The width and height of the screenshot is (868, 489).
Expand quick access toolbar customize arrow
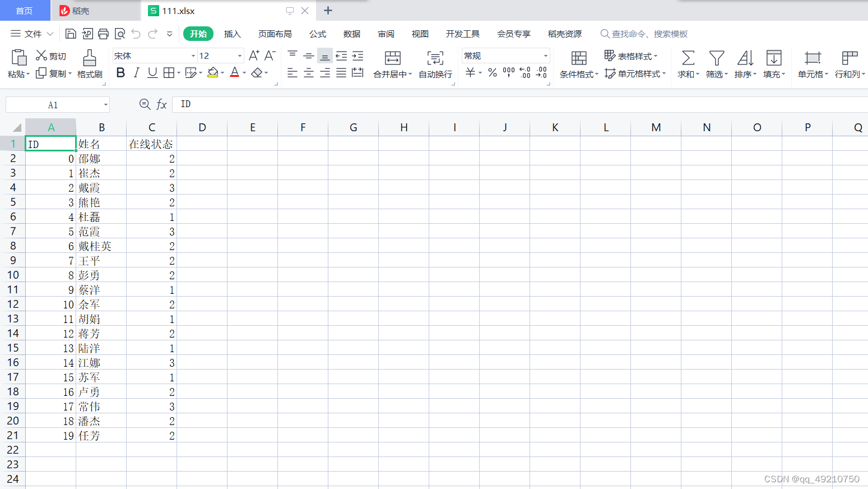click(x=169, y=34)
